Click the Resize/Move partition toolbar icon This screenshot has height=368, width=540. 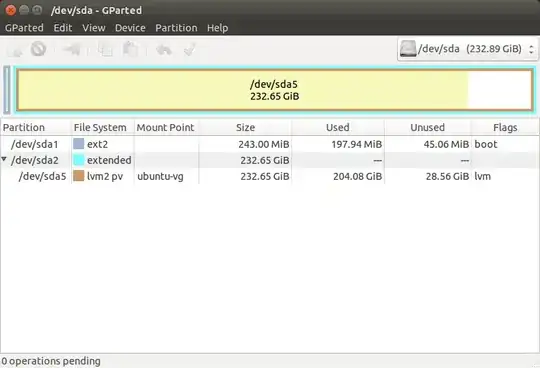click(x=72, y=49)
